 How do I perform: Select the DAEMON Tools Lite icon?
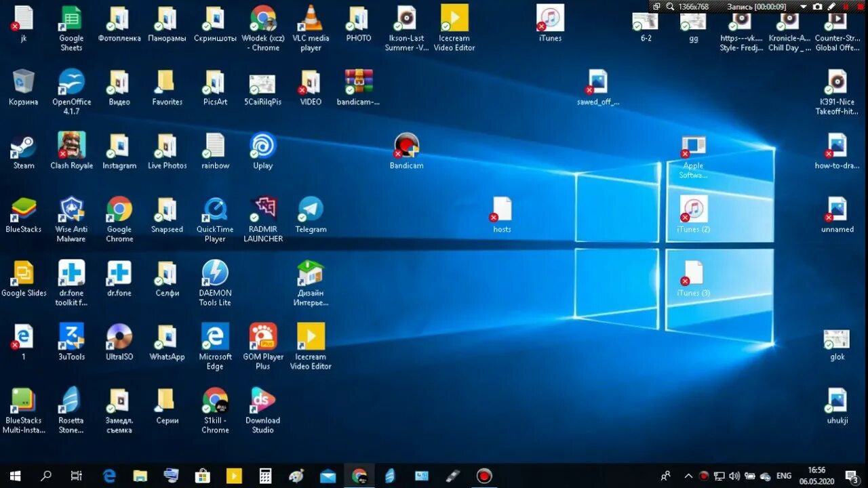click(x=215, y=283)
